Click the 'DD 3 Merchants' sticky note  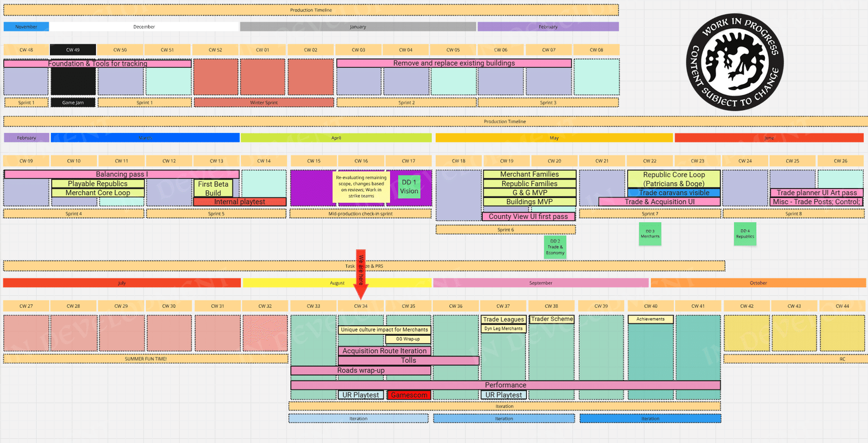[650, 234]
